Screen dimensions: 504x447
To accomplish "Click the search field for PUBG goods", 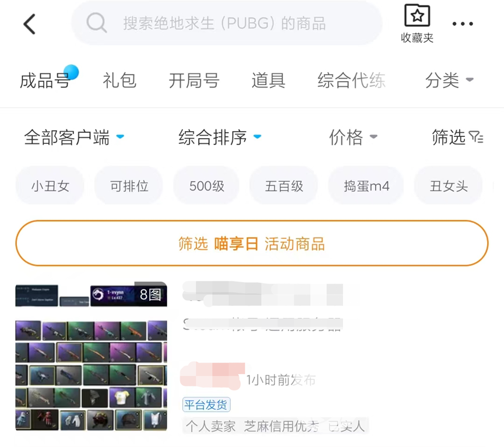I will [x=227, y=23].
